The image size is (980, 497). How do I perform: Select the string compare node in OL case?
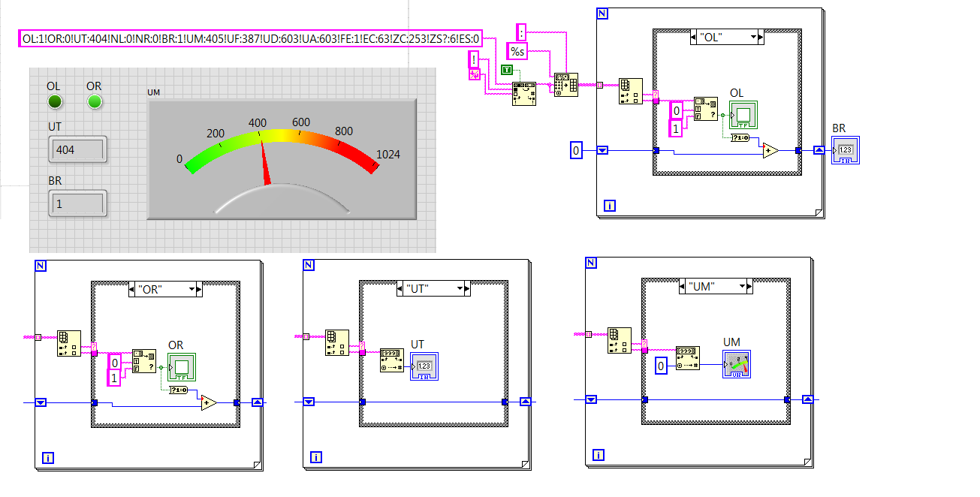tap(705, 110)
